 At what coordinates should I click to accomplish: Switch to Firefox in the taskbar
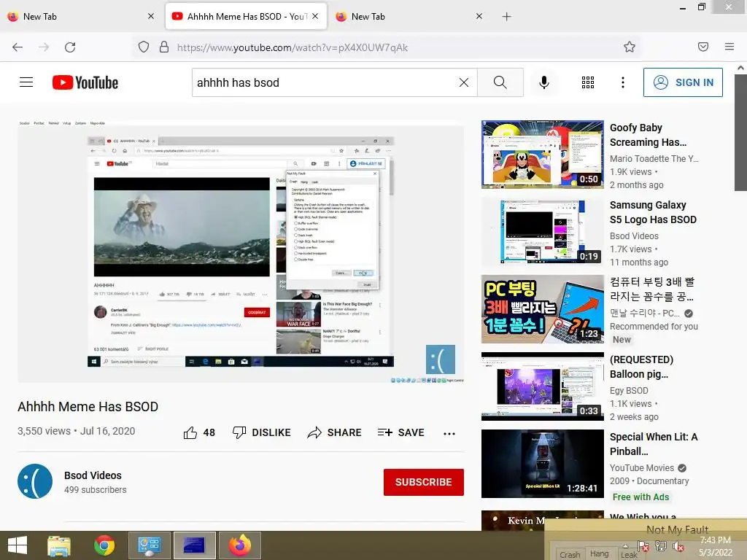(239, 545)
